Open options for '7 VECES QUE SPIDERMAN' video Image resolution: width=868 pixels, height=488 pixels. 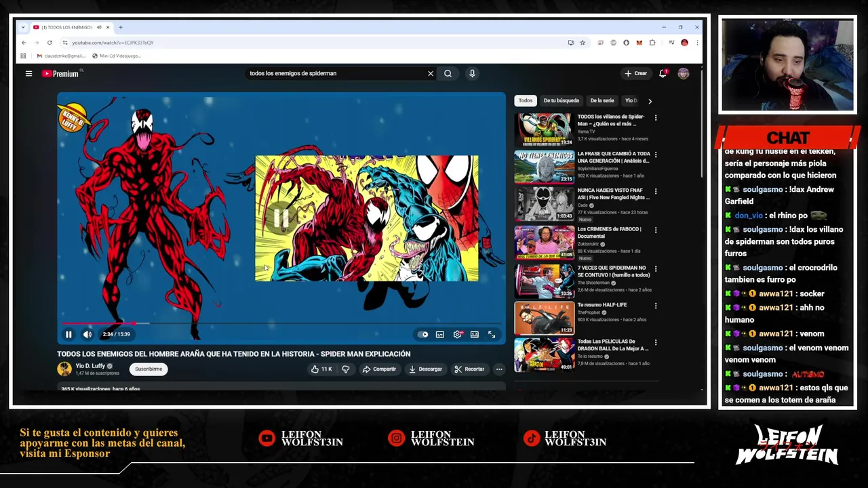pyautogui.click(x=655, y=268)
